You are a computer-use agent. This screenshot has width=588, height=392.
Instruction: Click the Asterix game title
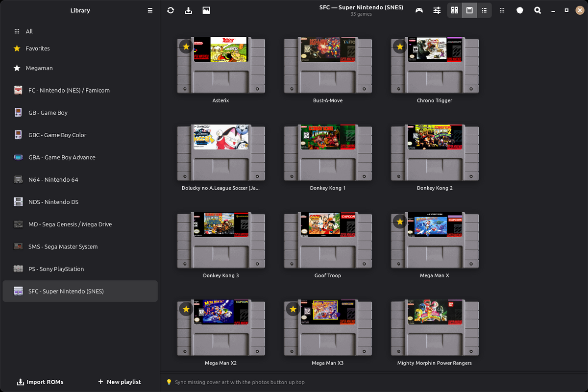pos(221,100)
